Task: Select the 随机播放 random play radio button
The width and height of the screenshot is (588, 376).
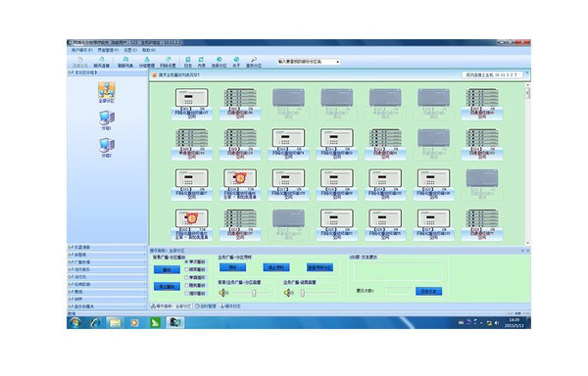Action: [x=186, y=285]
